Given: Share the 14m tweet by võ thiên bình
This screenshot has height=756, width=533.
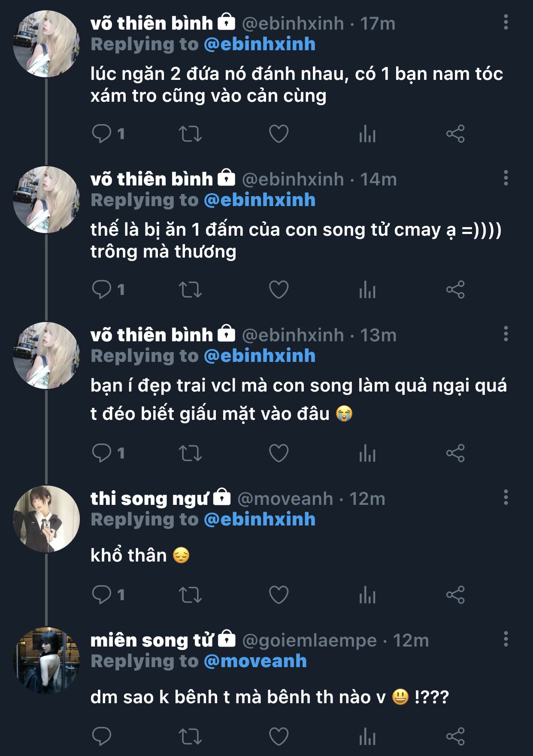Looking at the screenshot, I should tap(455, 290).
